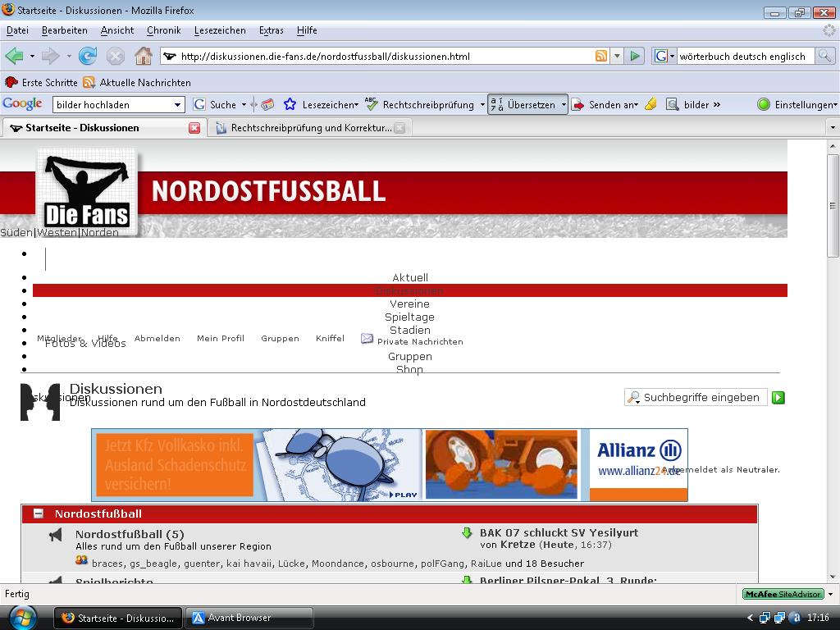
Task: Click the home icon in navigation bar
Action: click(x=143, y=56)
